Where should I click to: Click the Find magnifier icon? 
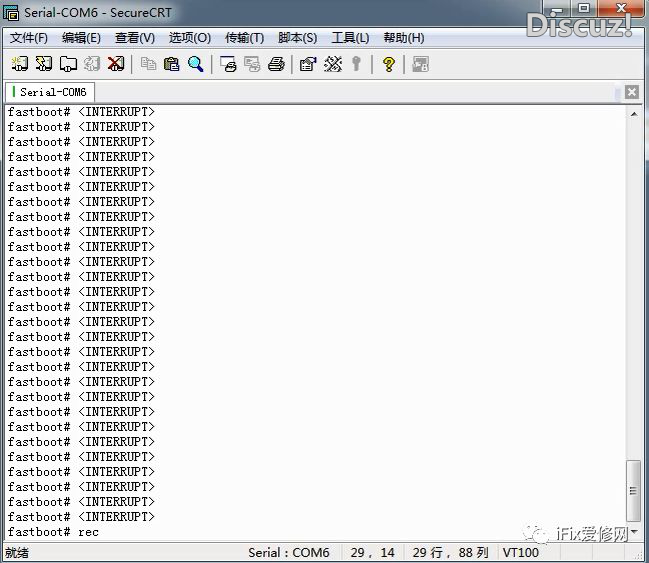point(196,64)
